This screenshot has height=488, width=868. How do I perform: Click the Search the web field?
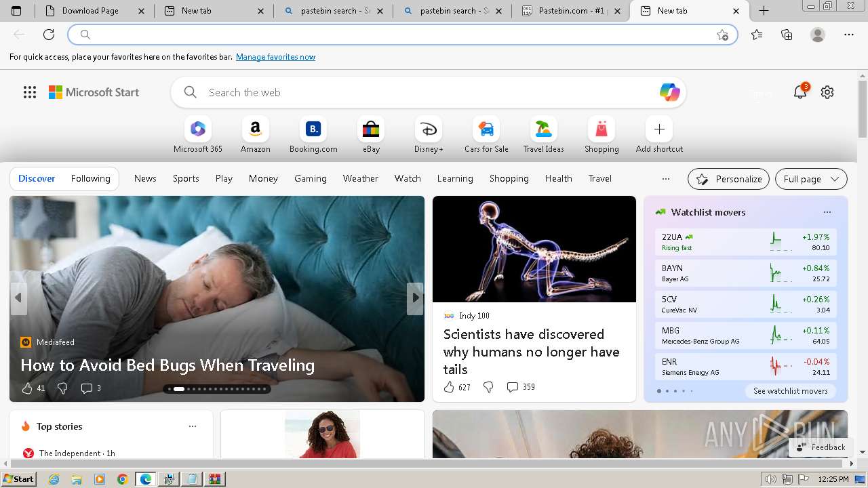tap(427, 92)
